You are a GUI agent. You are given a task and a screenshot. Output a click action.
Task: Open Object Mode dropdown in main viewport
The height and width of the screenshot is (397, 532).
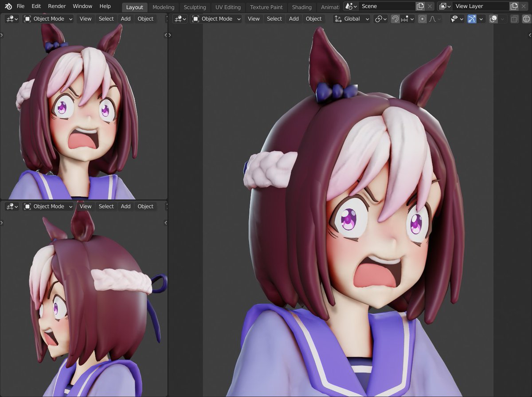tap(216, 19)
